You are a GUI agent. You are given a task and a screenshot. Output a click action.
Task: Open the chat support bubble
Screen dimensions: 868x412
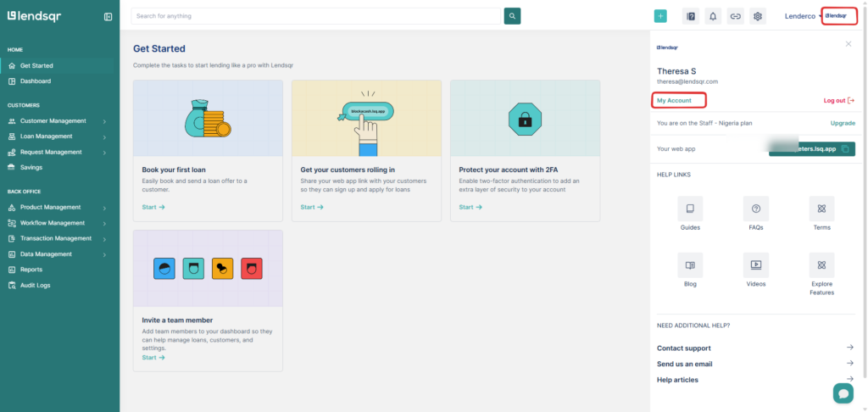tap(843, 393)
